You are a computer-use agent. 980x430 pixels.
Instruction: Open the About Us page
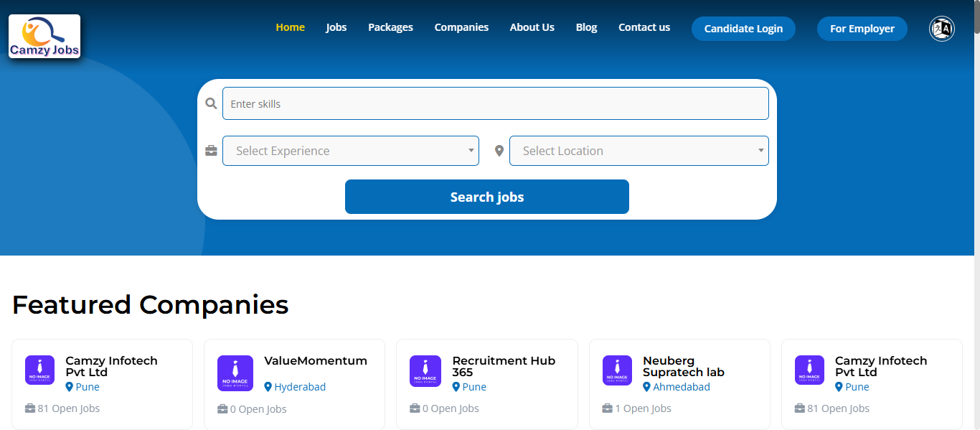click(x=532, y=27)
